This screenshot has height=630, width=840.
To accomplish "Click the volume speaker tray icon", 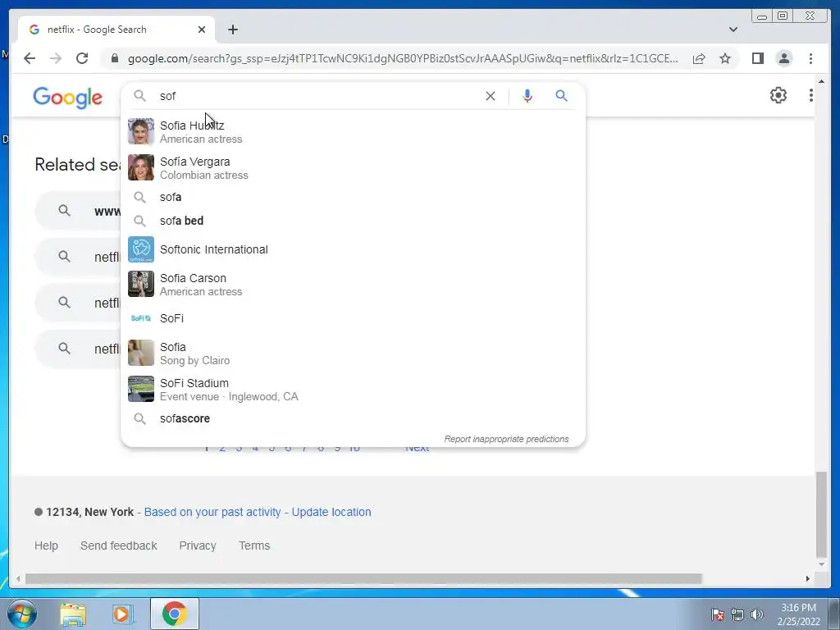I will (757, 614).
